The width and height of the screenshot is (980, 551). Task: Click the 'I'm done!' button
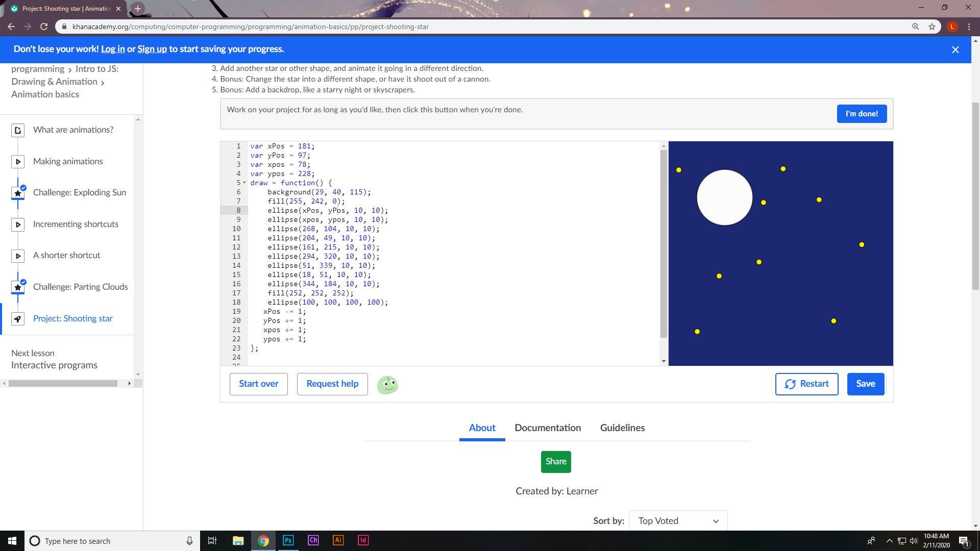pyautogui.click(x=861, y=114)
